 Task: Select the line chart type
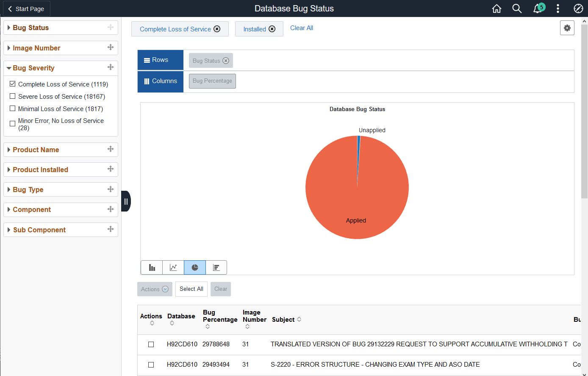coord(173,267)
